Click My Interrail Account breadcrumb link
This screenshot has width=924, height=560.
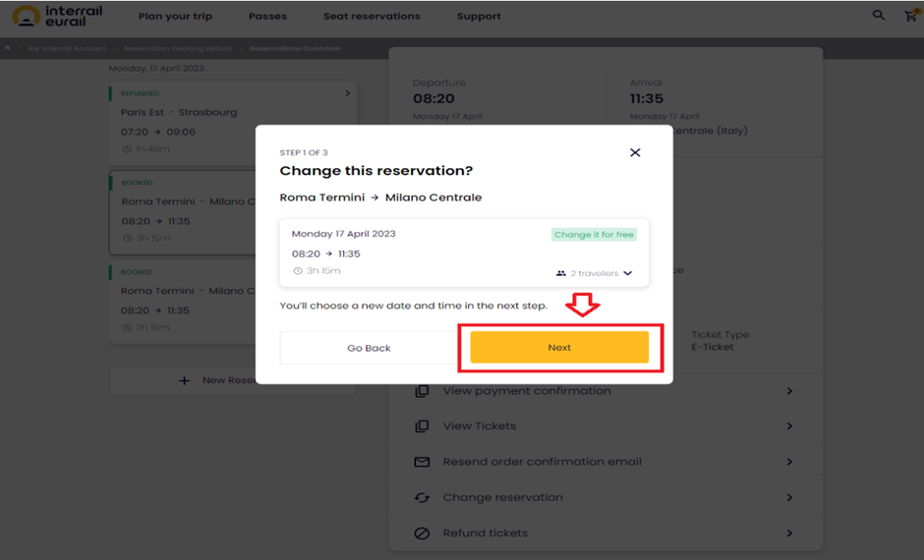tap(67, 48)
